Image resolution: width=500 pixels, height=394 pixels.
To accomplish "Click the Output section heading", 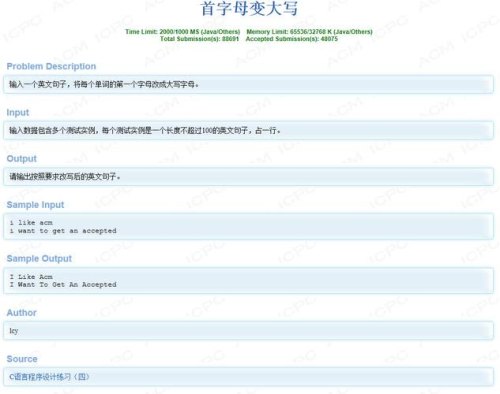I will tap(22, 159).
